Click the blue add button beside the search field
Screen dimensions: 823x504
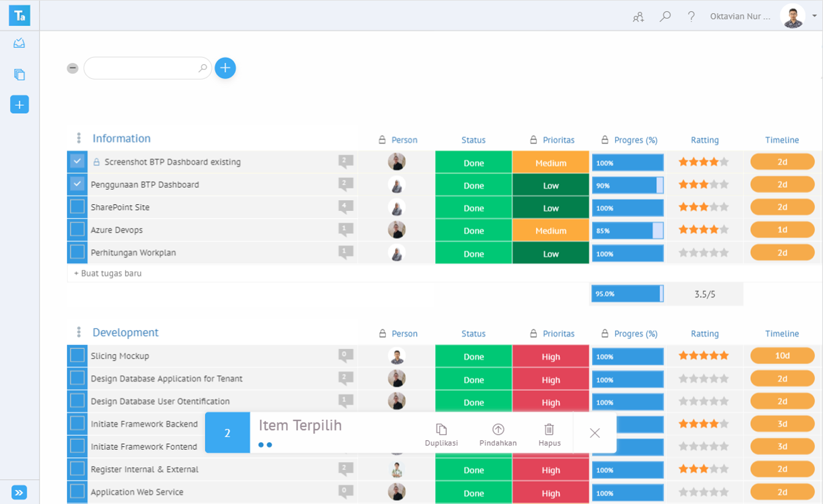click(x=225, y=68)
